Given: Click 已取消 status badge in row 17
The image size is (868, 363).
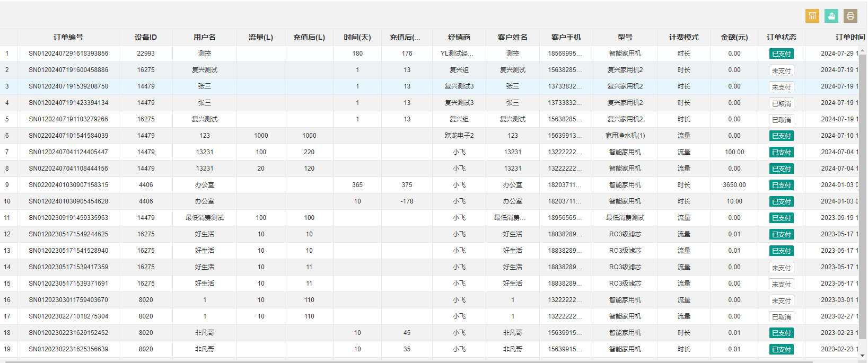Looking at the screenshot, I should click(782, 317).
